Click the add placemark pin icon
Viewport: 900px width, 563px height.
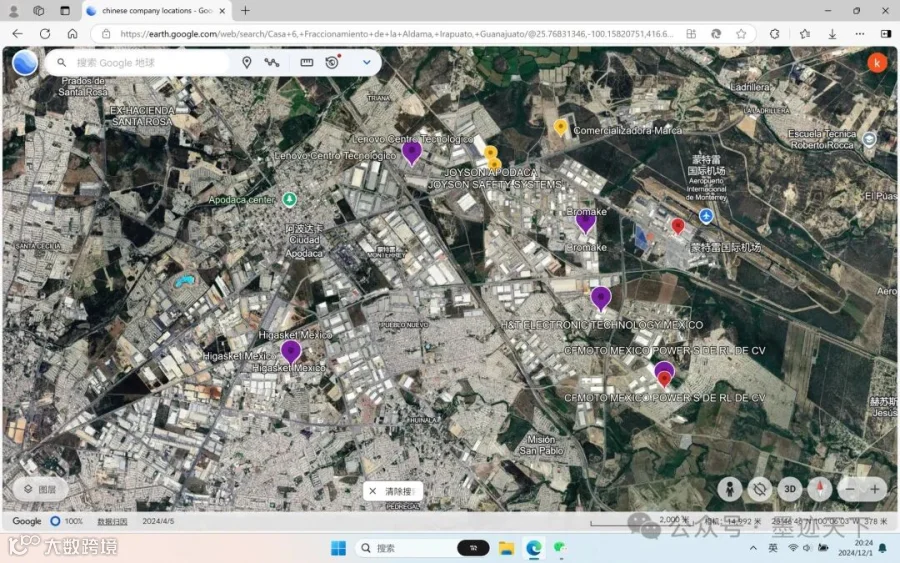point(246,63)
